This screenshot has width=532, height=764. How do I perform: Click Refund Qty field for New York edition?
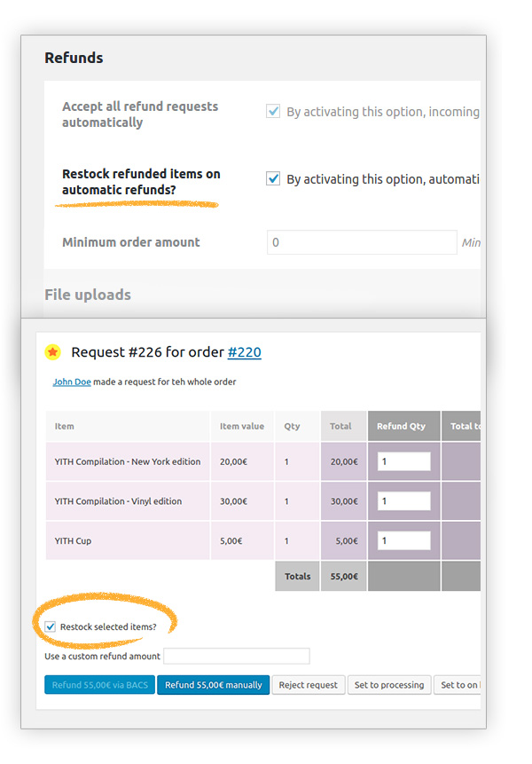[x=403, y=461]
